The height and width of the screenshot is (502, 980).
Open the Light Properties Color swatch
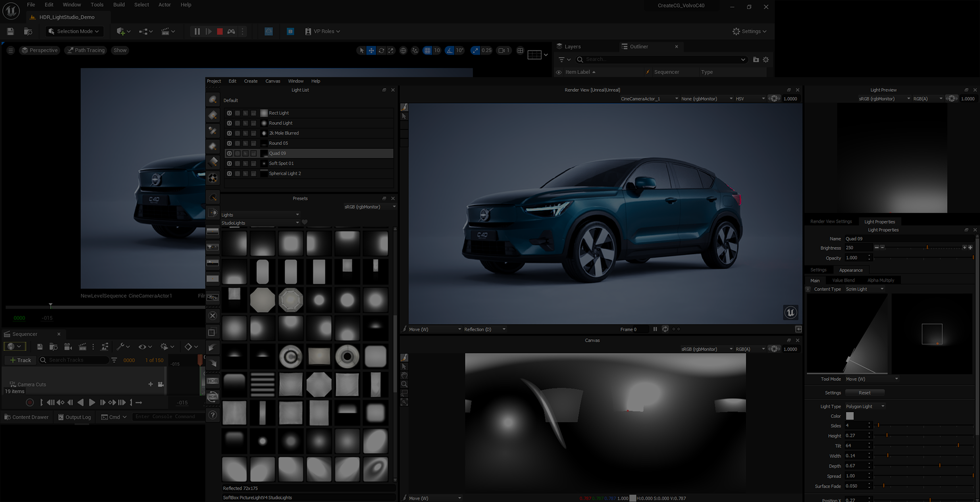click(850, 416)
